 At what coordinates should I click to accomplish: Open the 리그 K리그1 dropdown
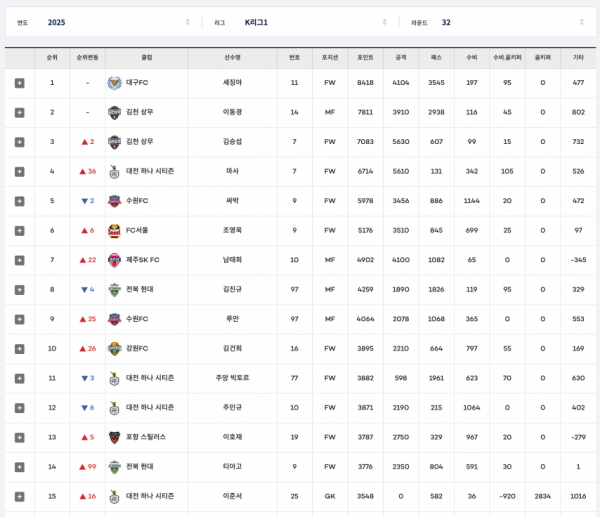300,22
